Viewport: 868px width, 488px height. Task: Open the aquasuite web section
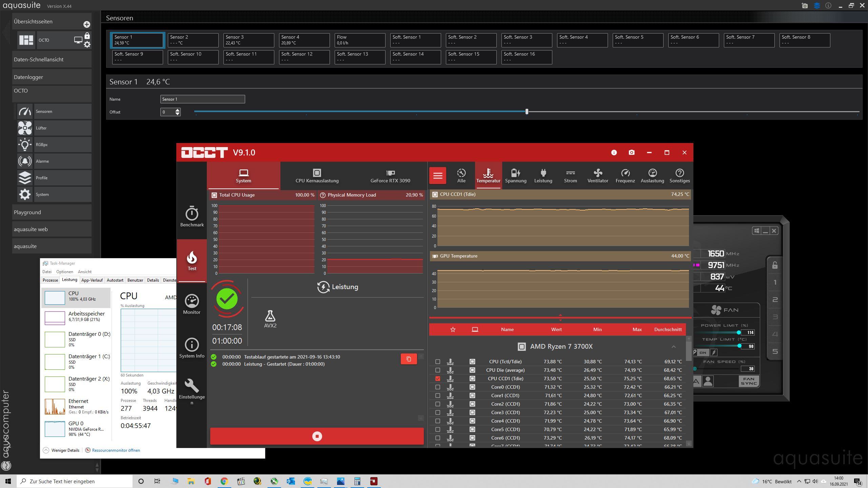click(52, 229)
